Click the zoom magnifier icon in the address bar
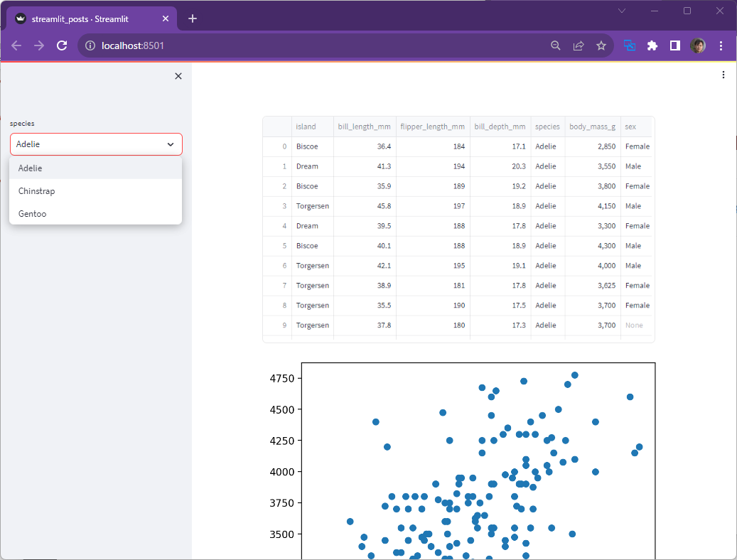Viewport: 737px width, 560px height. pos(555,45)
